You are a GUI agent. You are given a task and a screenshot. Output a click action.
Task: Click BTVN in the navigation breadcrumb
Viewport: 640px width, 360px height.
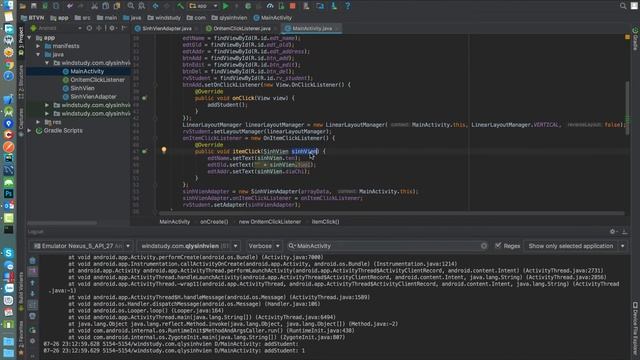32,18
